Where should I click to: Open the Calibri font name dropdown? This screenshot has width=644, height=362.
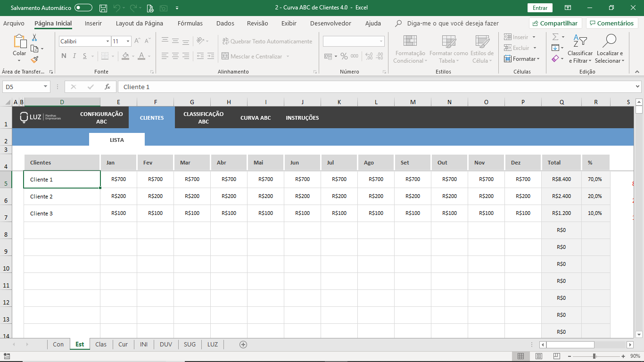tap(107, 41)
